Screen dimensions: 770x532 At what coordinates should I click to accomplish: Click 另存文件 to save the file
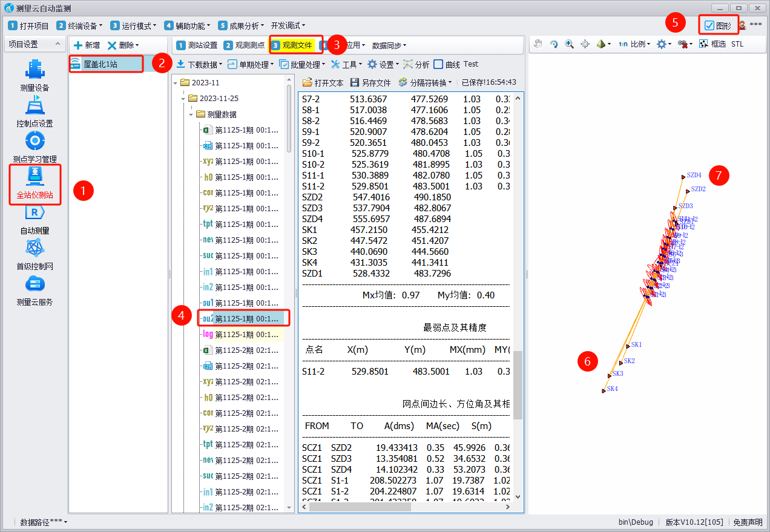click(x=370, y=82)
